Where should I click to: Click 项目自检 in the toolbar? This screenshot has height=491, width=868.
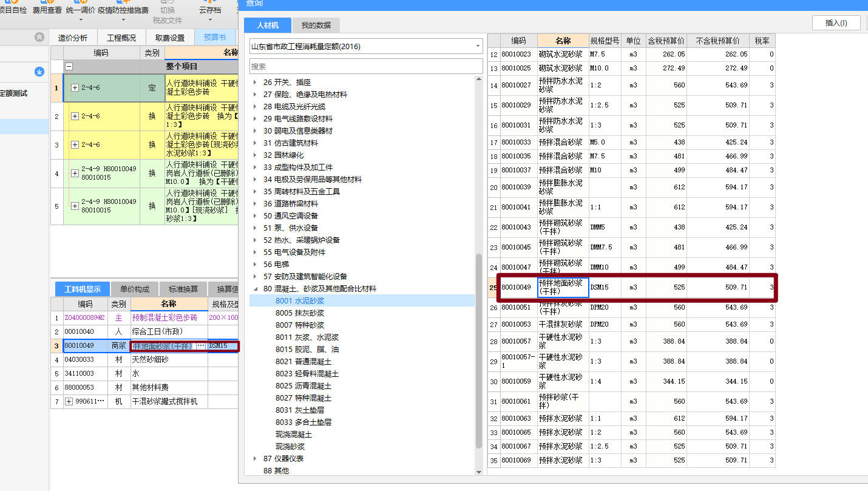click(x=13, y=10)
